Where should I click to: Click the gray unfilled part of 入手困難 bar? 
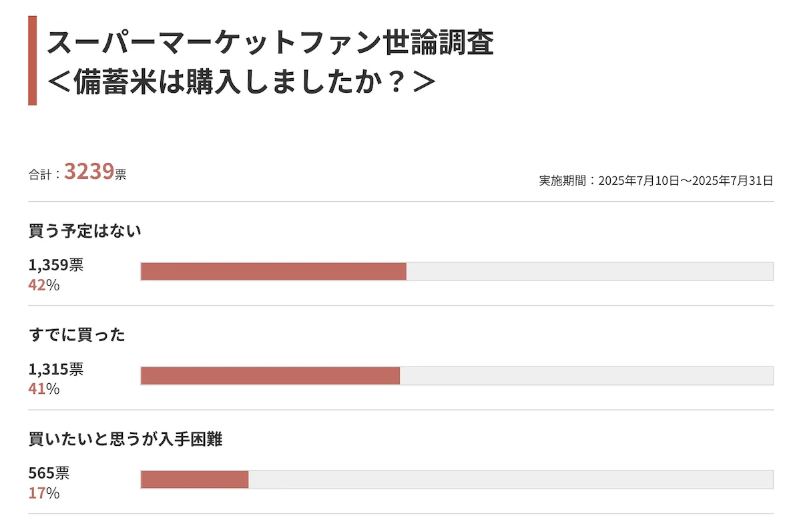[511, 480]
